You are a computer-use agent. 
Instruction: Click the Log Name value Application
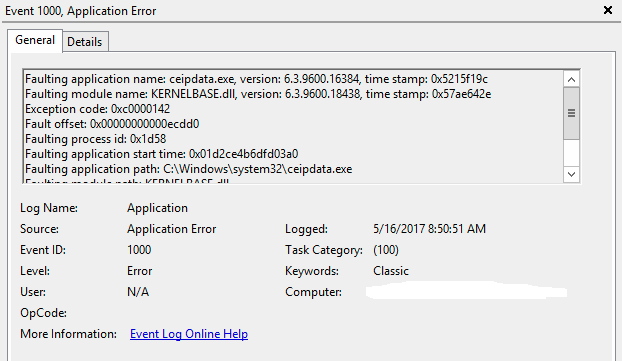tap(157, 208)
